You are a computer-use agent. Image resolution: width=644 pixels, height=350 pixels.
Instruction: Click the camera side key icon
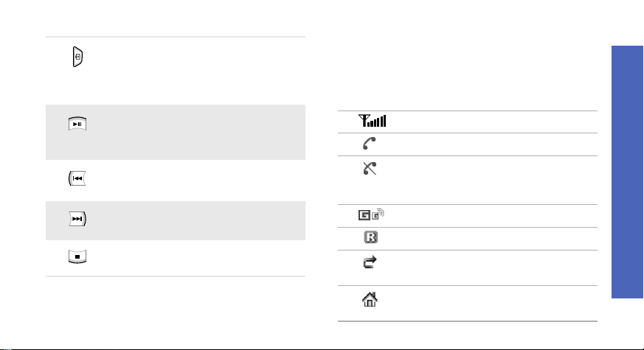(x=77, y=57)
